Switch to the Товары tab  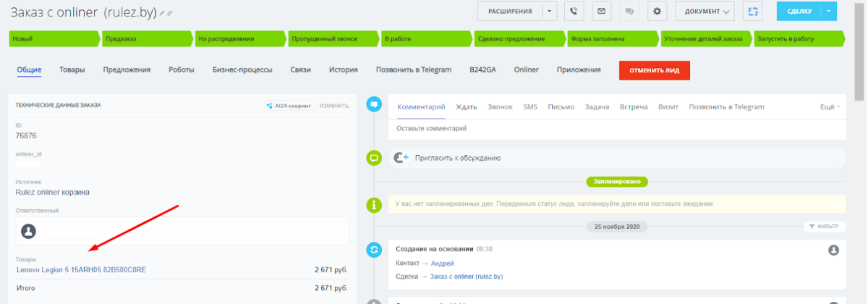click(x=72, y=70)
